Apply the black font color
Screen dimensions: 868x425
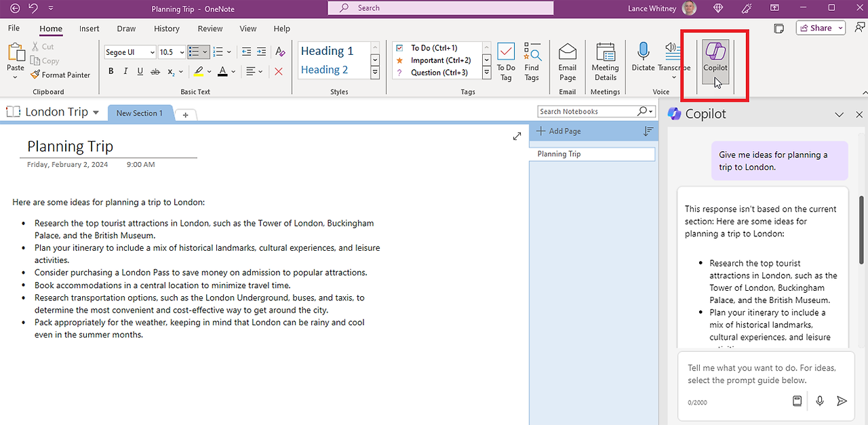pyautogui.click(x=224, y=71)
